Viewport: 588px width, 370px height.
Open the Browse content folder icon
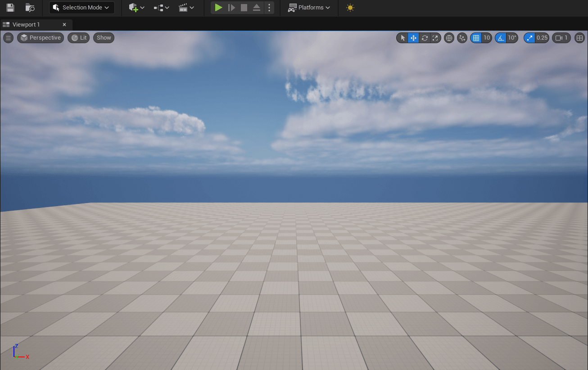click(x=30, y=8)
